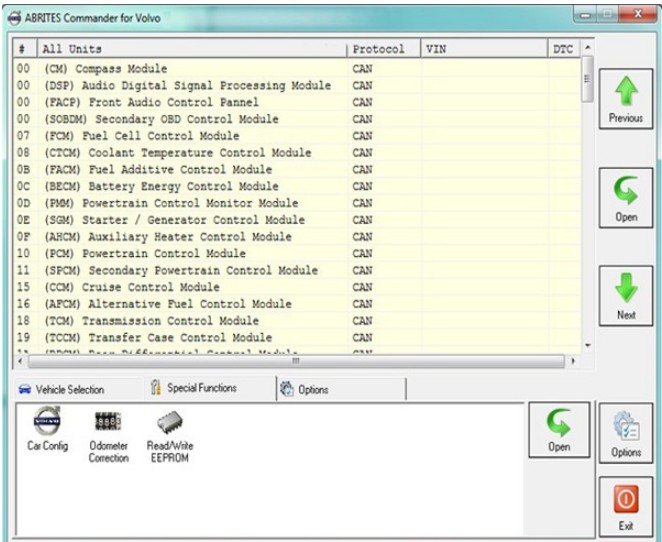Select the (AFCM) Alternative Fuel Control Module row
This screenshot has height=542, width=662.
click(x=297, y=304)
